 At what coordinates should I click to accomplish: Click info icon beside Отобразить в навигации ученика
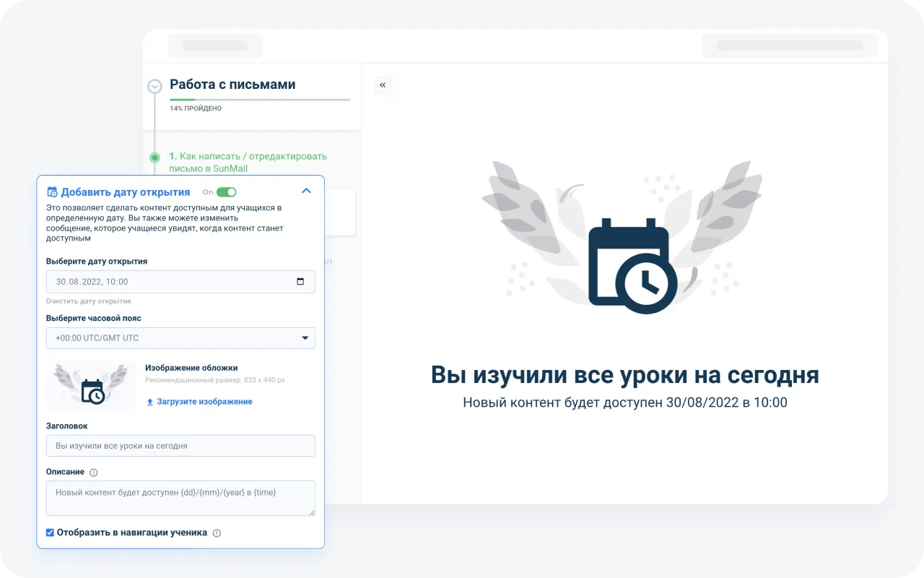217,533
